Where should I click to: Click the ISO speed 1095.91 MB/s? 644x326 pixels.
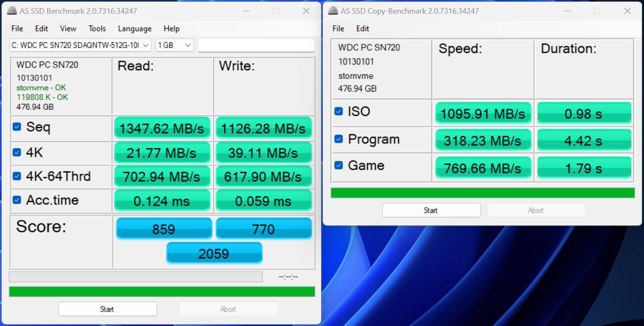[483, 113]
